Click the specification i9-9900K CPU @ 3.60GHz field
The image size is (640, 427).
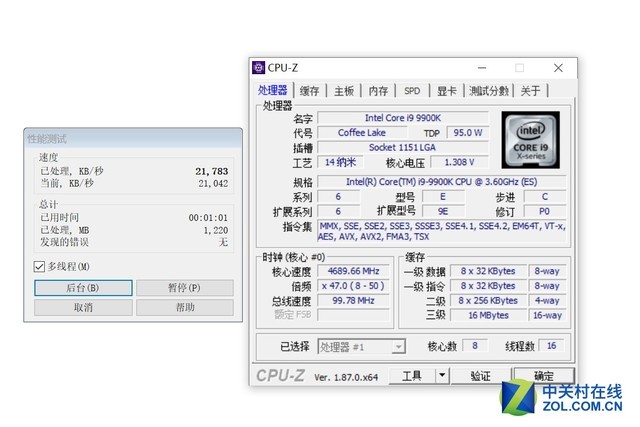pos(442,182)
